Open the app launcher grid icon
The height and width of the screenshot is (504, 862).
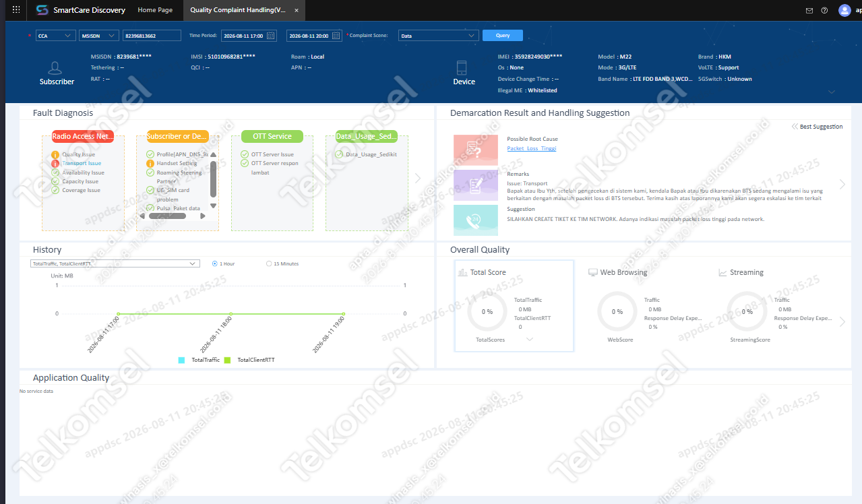[16, 10]
